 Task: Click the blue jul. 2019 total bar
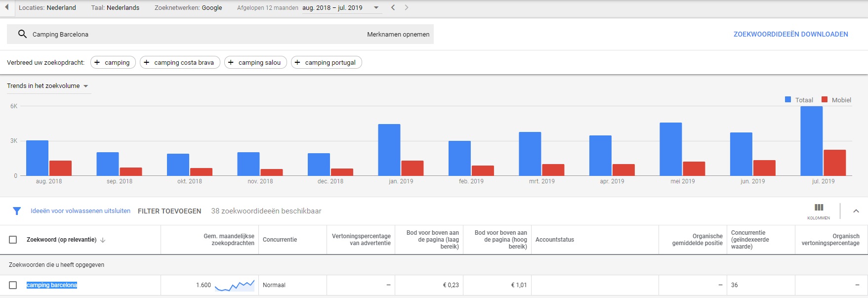[811, 141]
